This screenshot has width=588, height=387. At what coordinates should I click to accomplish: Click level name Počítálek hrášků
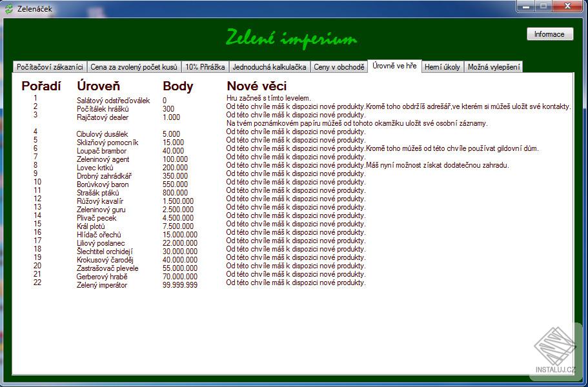(103, 109)
